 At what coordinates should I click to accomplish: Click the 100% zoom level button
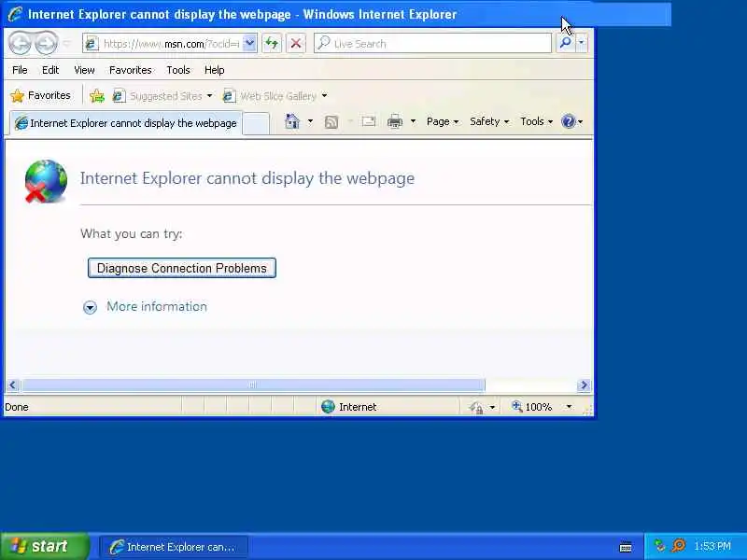531,407
